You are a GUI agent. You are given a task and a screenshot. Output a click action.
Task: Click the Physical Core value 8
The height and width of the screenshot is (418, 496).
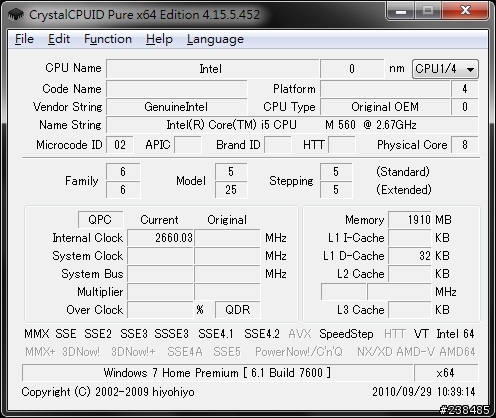(x=465, y=145)
